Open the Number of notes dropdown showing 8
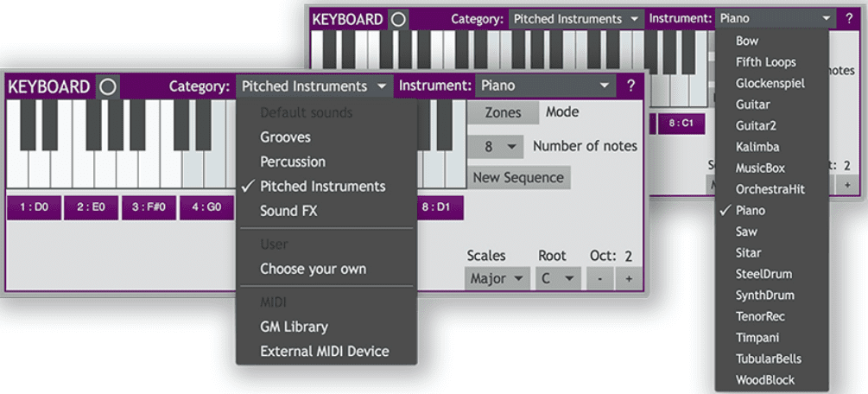868x394 pixels. [x=495, y=147]
